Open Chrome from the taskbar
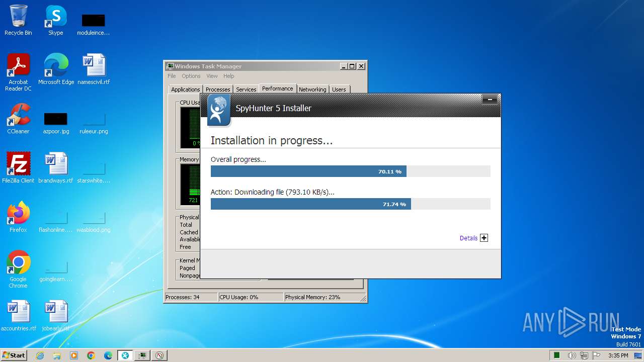Image resolution: width=644 pixels, height=362 pixels. 91,355
